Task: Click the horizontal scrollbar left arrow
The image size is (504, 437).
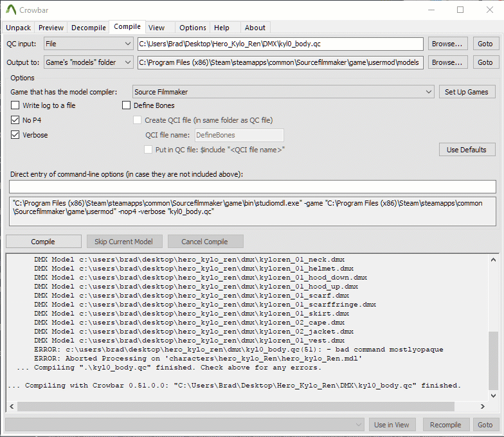Action: [x=12, y=406]
